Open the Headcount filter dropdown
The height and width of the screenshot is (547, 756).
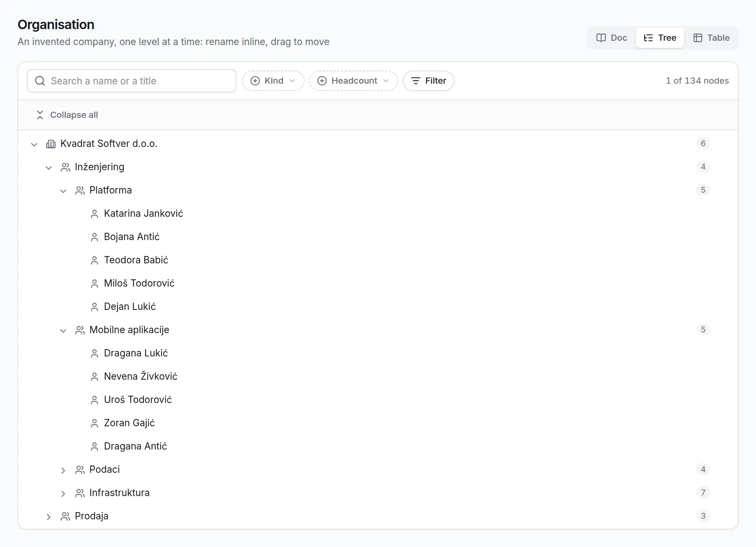[x=354, y=81]
